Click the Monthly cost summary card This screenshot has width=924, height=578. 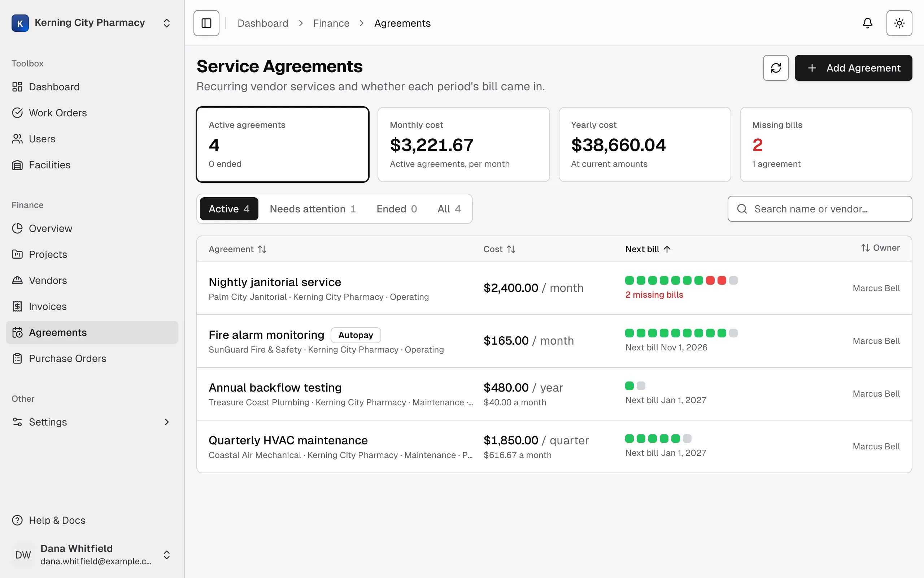pyautogui.click(x=463, y=144)
